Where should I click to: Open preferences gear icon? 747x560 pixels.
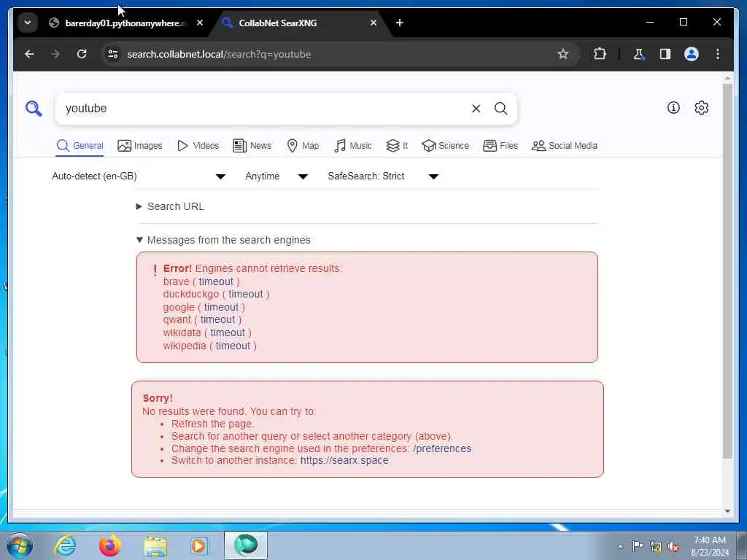click(x=701, y=108)
